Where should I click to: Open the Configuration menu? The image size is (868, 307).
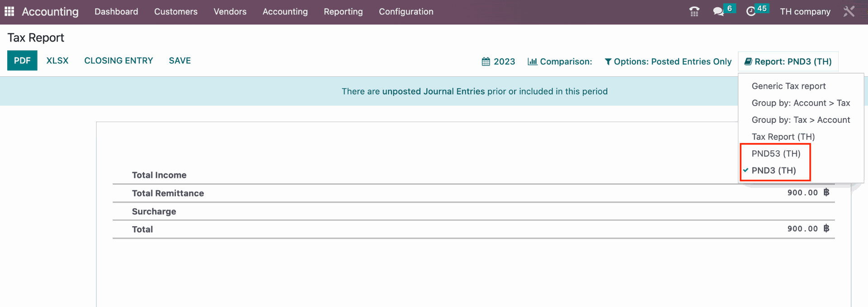point(406,12)
